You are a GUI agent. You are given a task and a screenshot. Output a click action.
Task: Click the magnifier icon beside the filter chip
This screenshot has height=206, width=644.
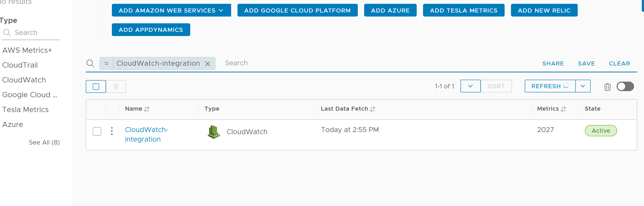click(x=90, y=64)
